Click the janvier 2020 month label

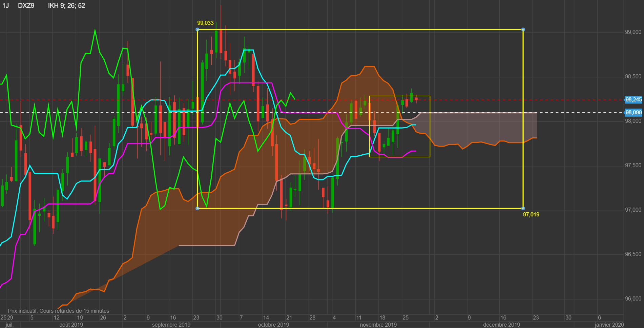click(x=609, y=325)
